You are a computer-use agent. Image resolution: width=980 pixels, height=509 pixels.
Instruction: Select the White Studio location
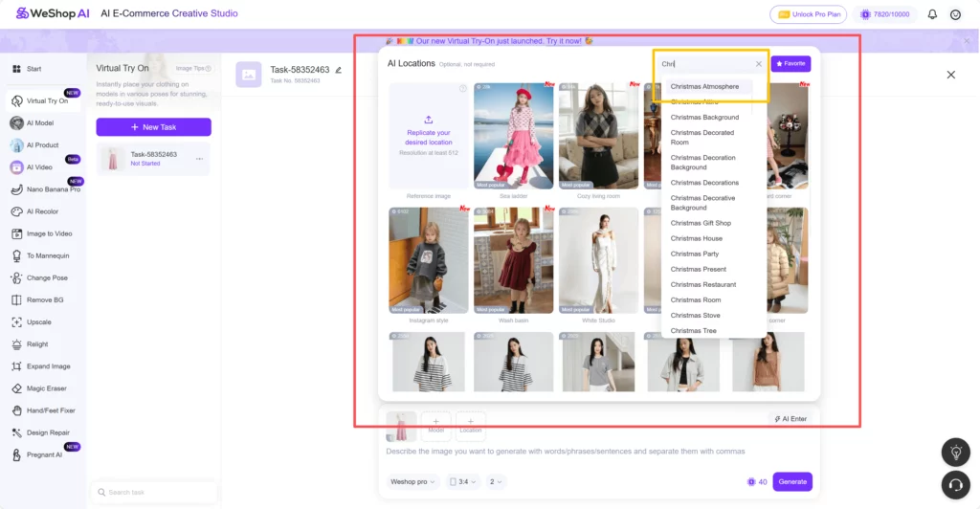coord(598,260)
